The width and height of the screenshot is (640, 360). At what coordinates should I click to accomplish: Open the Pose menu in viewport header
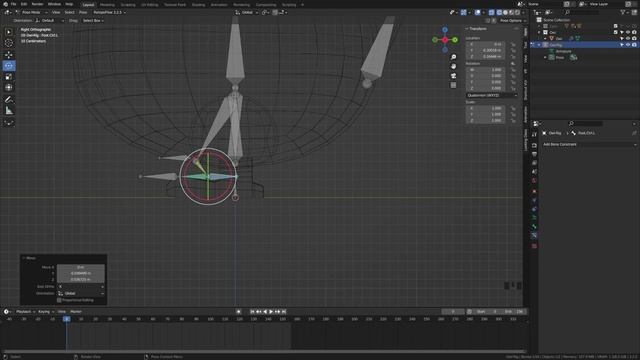click(83, 13)
